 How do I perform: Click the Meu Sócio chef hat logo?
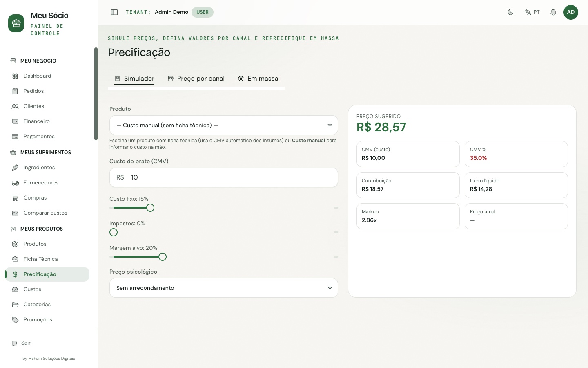click(x=16, y=23)
